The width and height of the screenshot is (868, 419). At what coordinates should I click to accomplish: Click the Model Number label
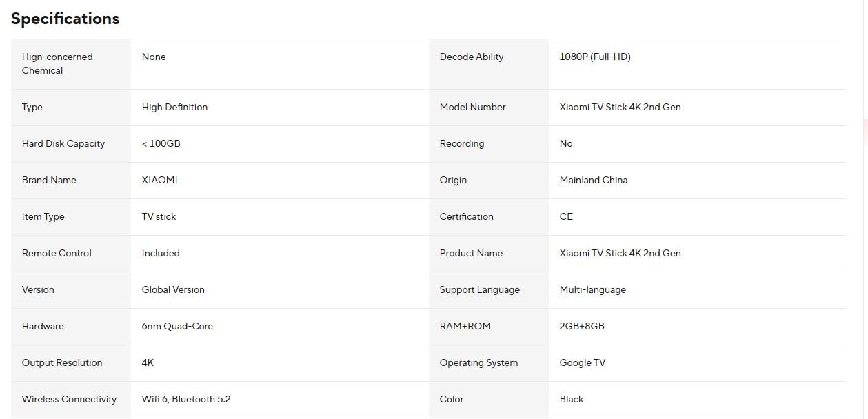pos(473,107)
